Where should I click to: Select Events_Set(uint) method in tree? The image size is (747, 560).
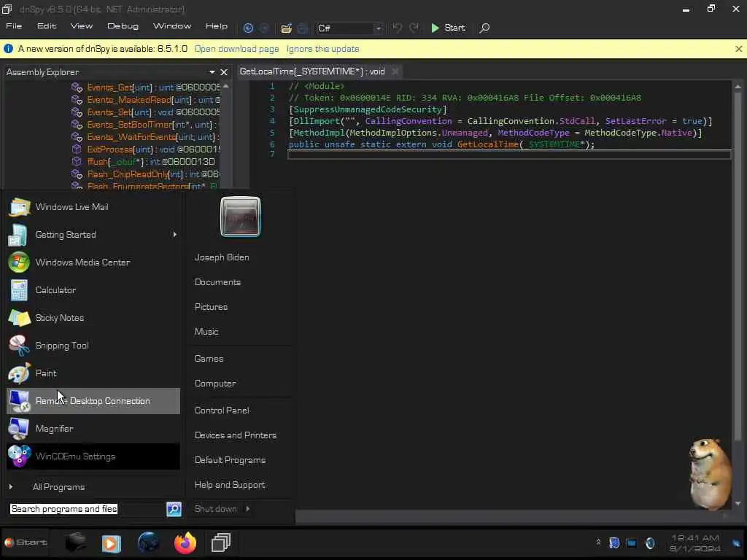coord(146,112)
